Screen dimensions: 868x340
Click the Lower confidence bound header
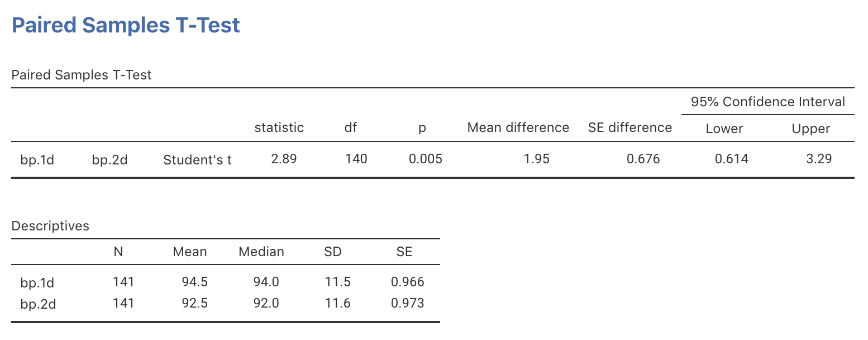(x=724, y=129)
